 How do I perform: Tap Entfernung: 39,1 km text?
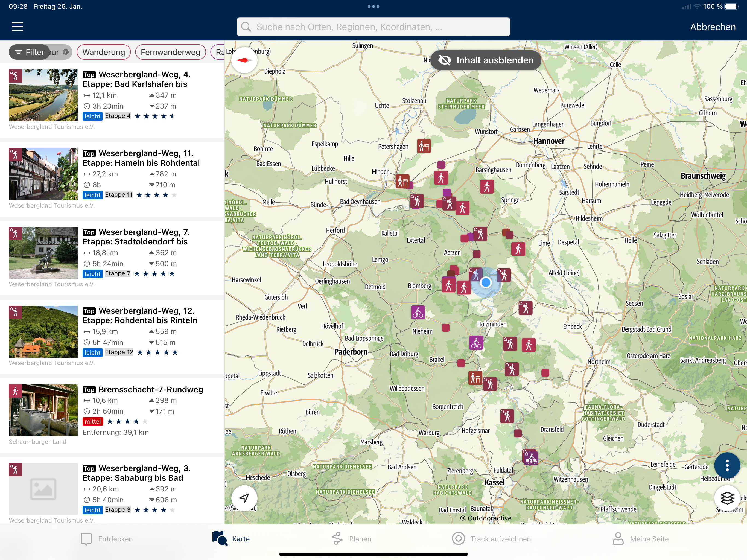(115, 432)
